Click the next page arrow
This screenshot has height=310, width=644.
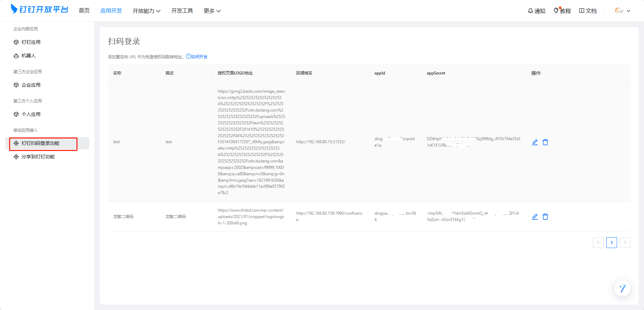625,243
